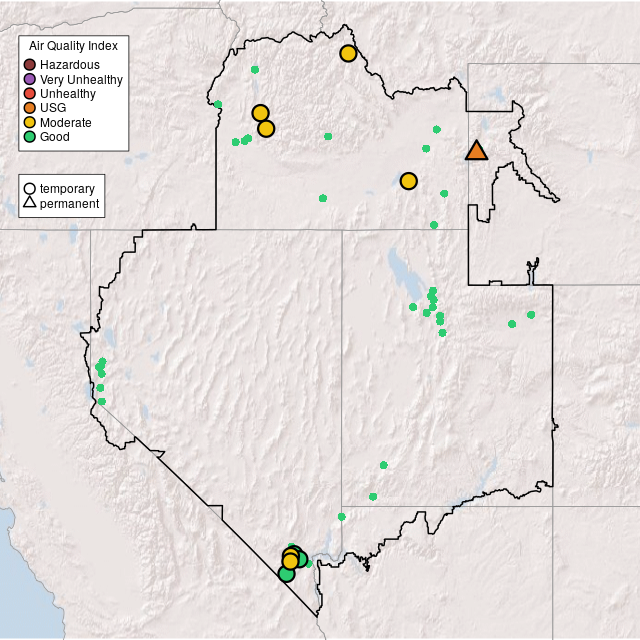The width and height of the screenshot is (640, 640).
Task: Click the "permanent" text label in legend
Action: [x=69, y=203]
